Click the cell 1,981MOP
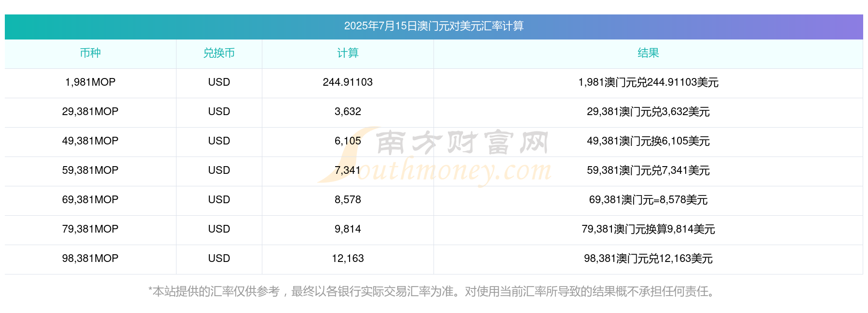 (x=90, y=82)
